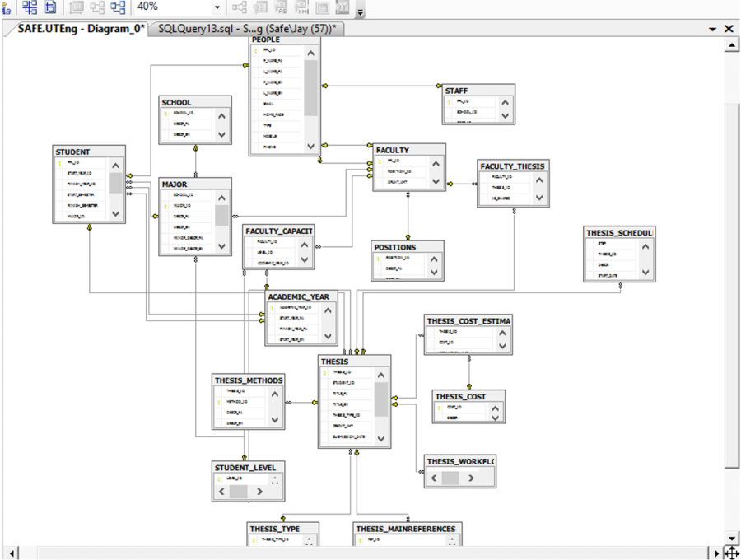Click the THESIS_SCHEDULE table scroll-down arrow
This screenshot has height=560, width=741.
click(645, 273)
